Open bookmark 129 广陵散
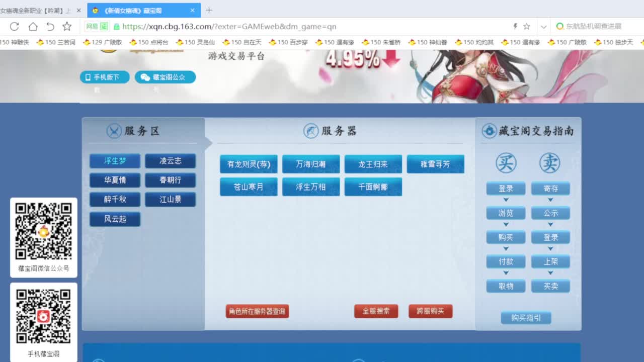This screenshot has height=362, width=644. tap(102, 42)
